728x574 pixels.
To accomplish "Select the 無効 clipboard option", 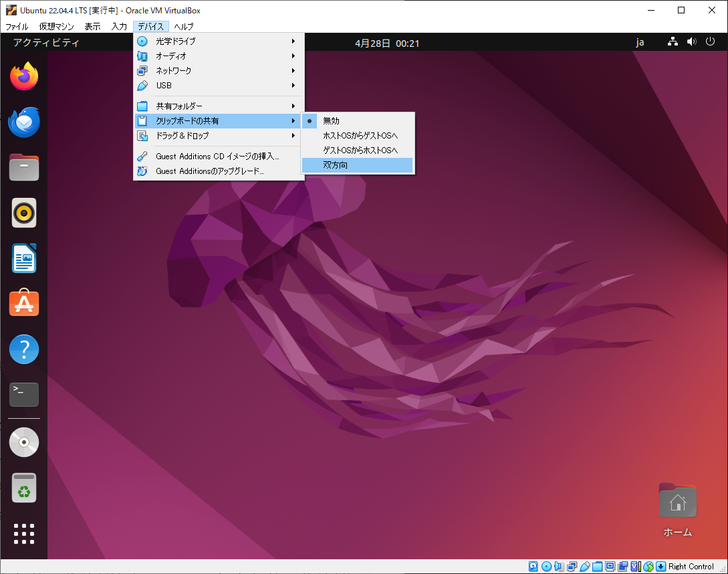I will pyautogui.click(x=358, y=121).
